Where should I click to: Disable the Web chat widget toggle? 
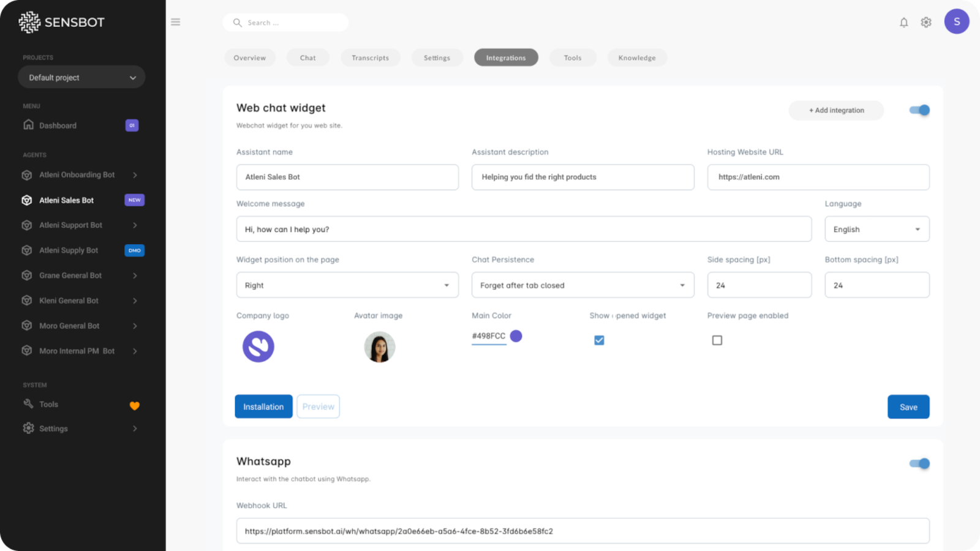click(919, 110)
